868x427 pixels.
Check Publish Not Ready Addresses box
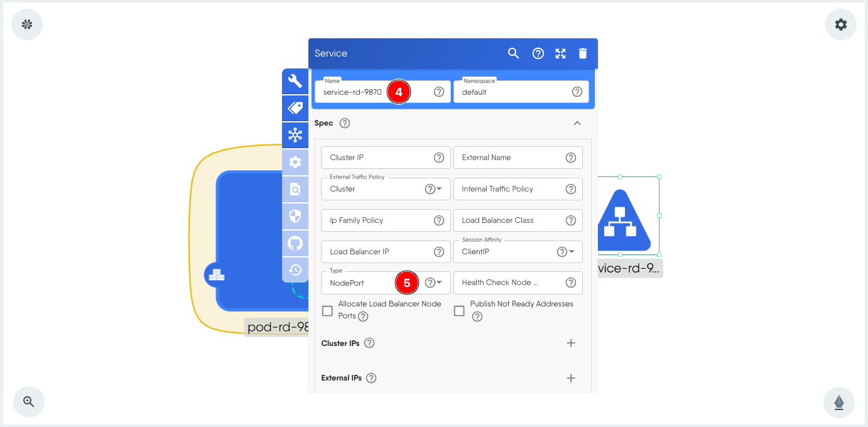point(459,311)
